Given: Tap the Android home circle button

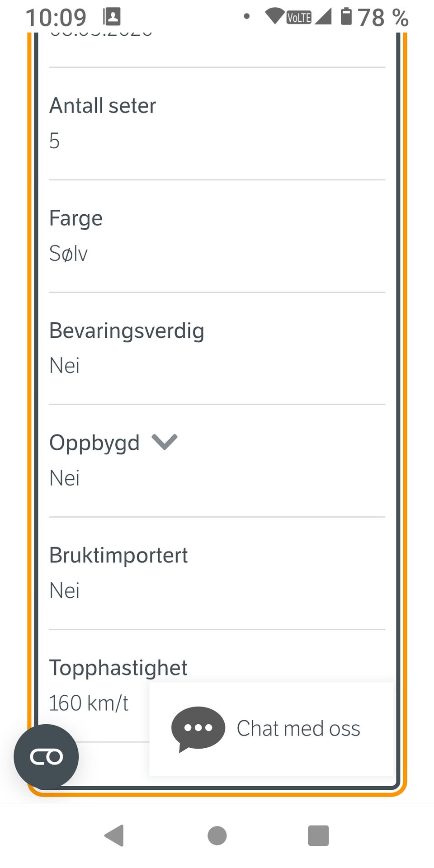Looking at the screenshot, I should click(217, 835).
